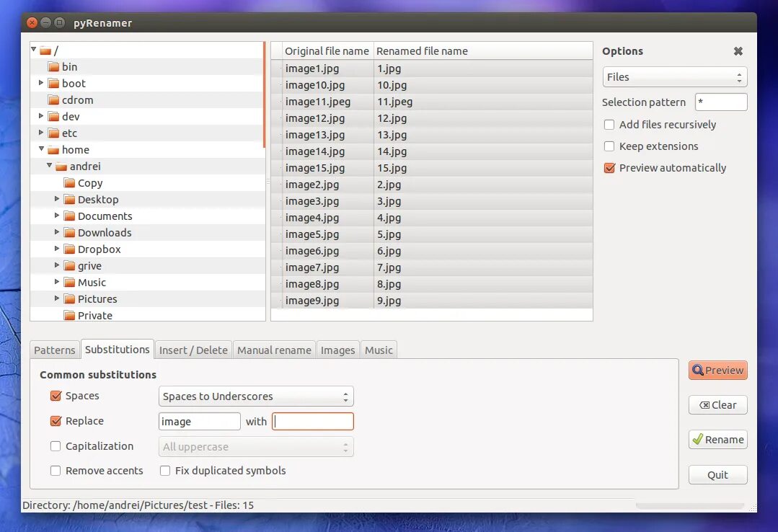Quit pyRenamer with Quit button
This screenshot has width=778, height=532.
point(718,475)
